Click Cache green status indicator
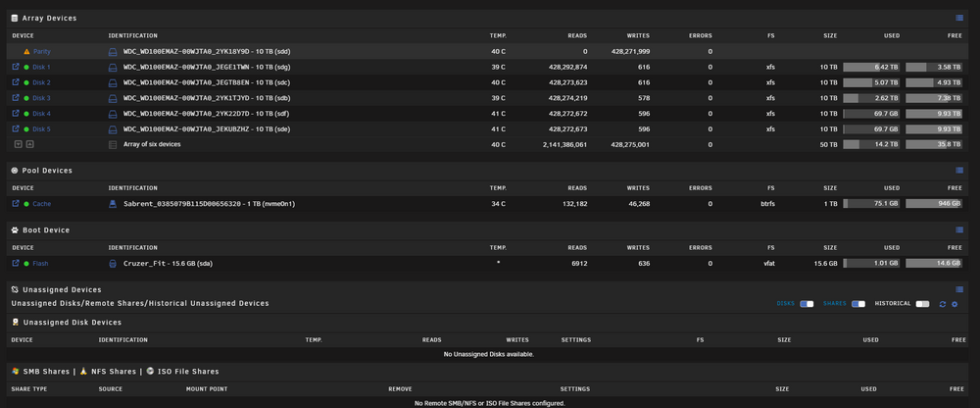 [26, 204]
